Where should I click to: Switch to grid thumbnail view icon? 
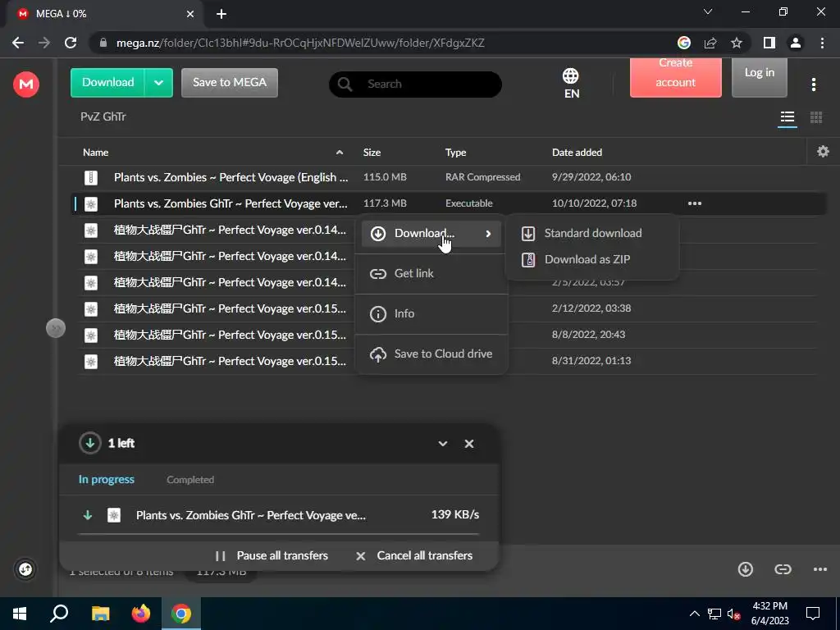pyautogui.click(x=816, y=116)
